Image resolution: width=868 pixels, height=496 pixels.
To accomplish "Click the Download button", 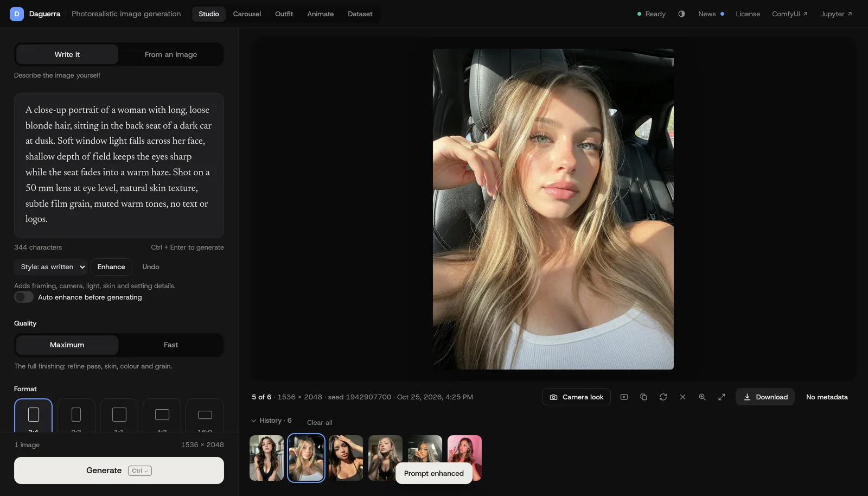I will click(765, 397).
